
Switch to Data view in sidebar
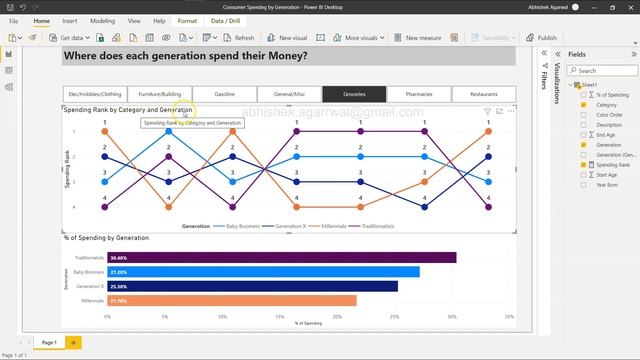[9, 71]
